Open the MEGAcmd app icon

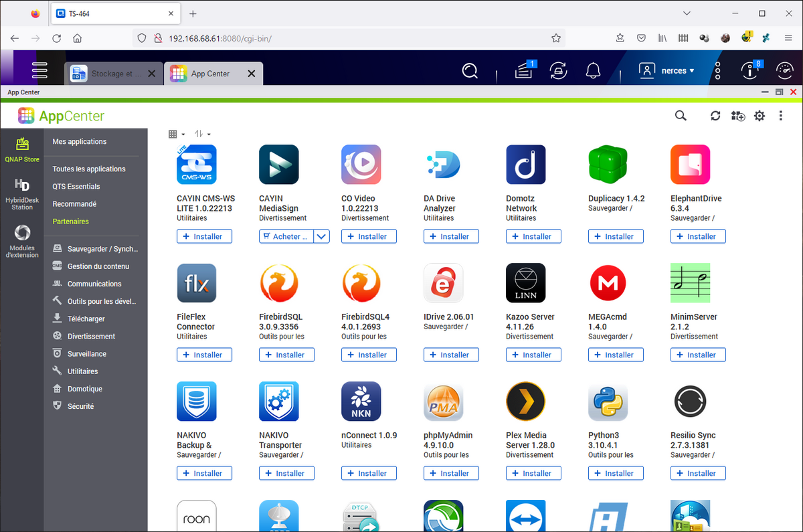click(608, 283)
